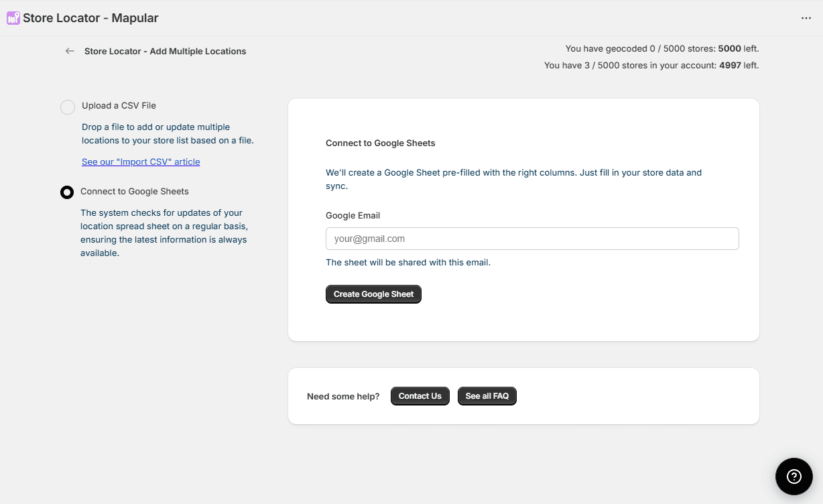823x504 pixels.
Task: Click the "Need some help?" text
Action: [x=343, y=396]
